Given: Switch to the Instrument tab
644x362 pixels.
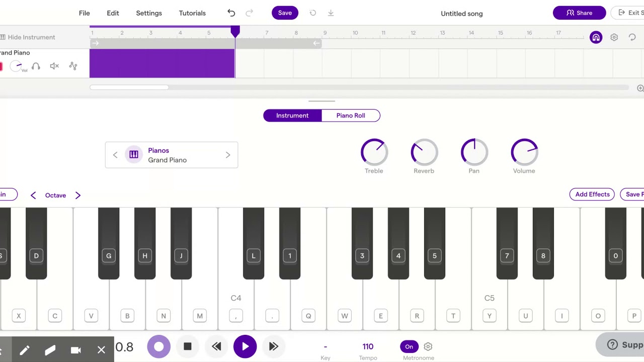Looking at the screenshot, I should pyautogui.click(x=292, y=116).
